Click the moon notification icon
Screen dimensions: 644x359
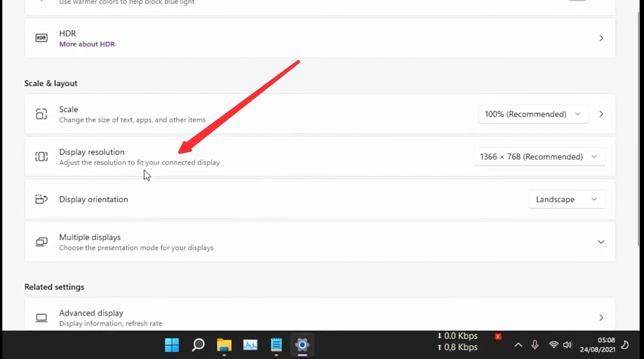pos(625,345)
